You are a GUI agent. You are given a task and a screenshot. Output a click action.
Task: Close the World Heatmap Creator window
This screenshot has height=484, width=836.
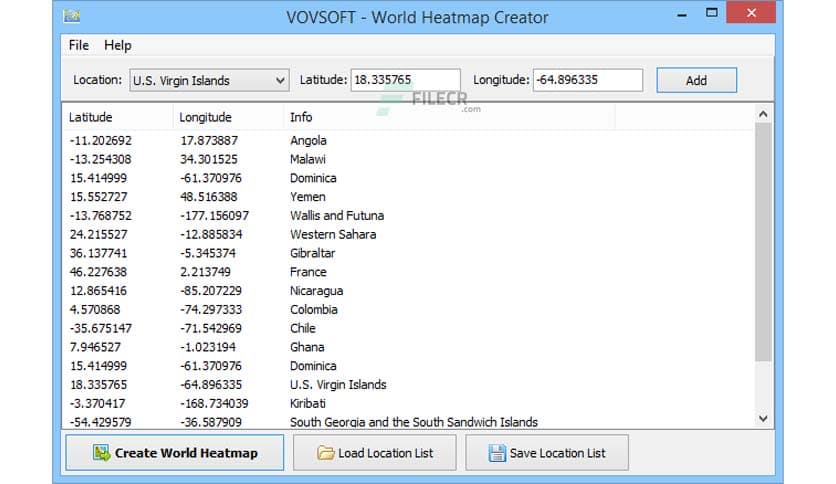click(x=751, y=13)
